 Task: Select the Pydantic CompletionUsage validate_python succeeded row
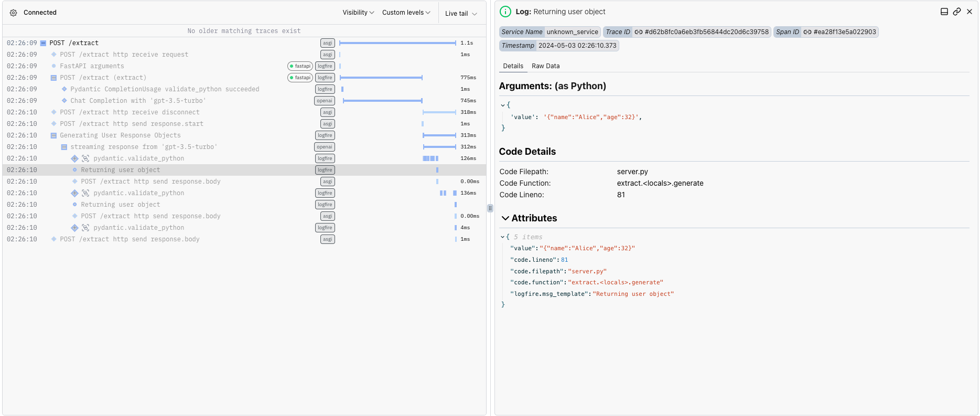pos(165,89)
